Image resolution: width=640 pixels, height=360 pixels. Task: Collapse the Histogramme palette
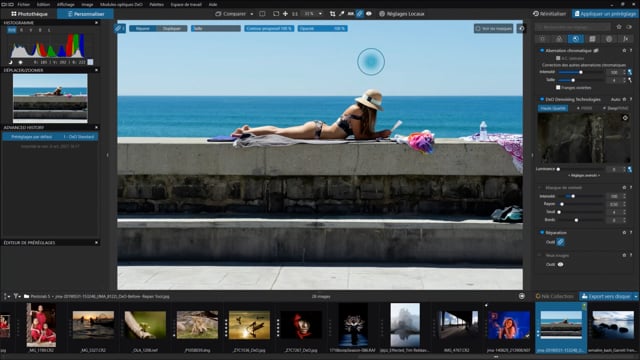tap(96, 23)
